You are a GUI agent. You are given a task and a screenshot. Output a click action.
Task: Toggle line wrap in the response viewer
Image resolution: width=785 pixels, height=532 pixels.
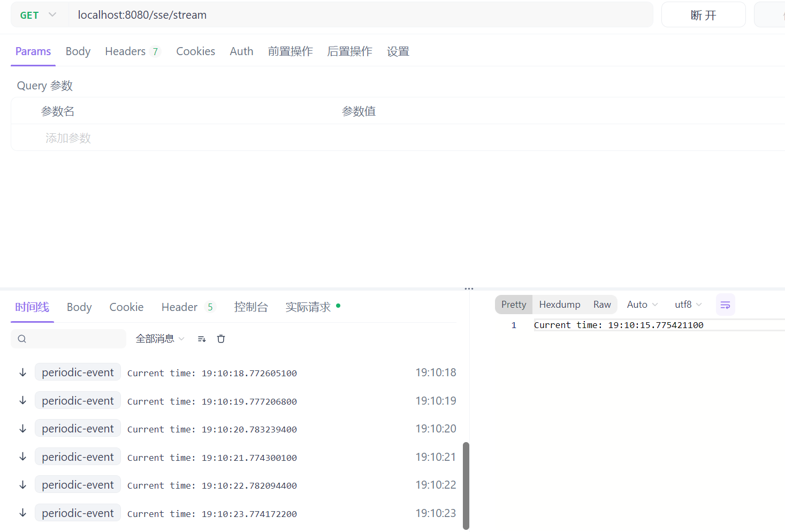point(725,304)
